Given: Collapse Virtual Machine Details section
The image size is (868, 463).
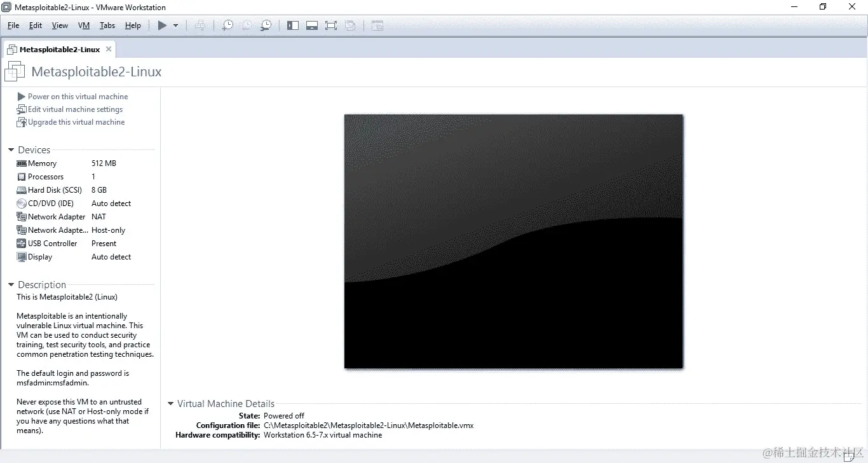Looking at the screenshot, I should tap(170, 404).
